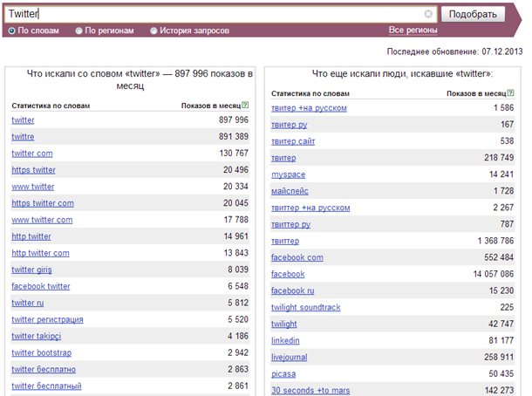The image size is (532, 396).
Task: Open the 'facebook twitter' keyword link
Action: 41,286
